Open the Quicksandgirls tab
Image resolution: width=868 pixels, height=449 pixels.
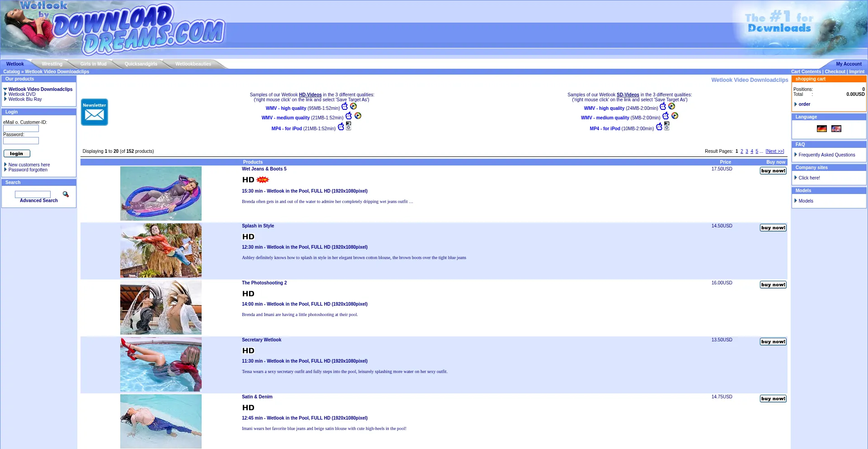141,64
